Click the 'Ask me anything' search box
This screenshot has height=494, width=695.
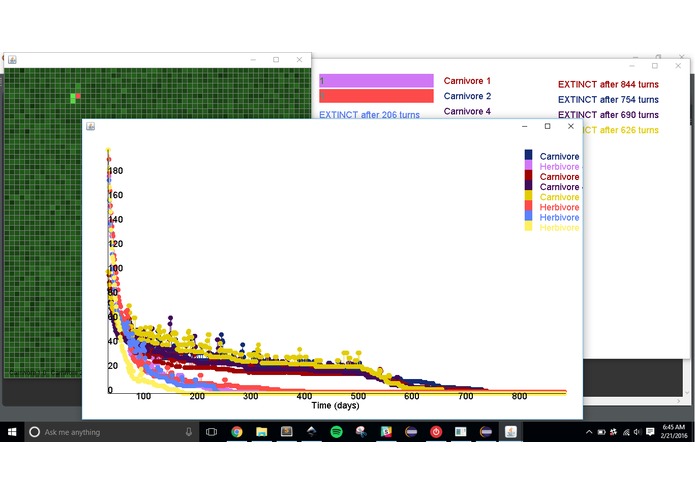coord(111,432)
